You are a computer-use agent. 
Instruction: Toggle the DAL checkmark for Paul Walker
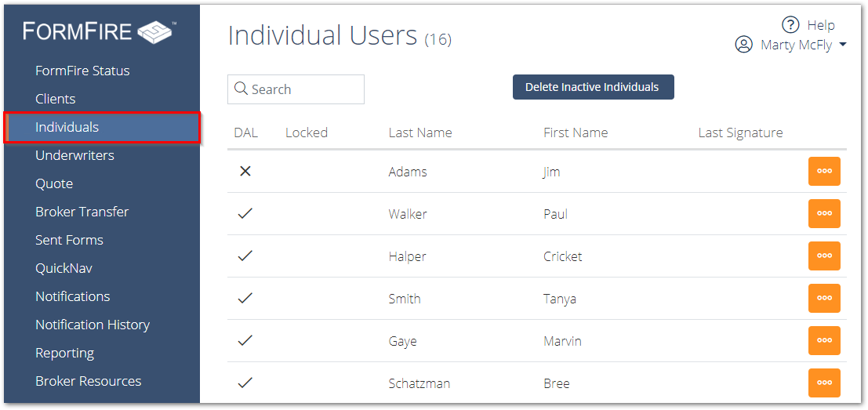pyautogui.click(x=245, y=213)
